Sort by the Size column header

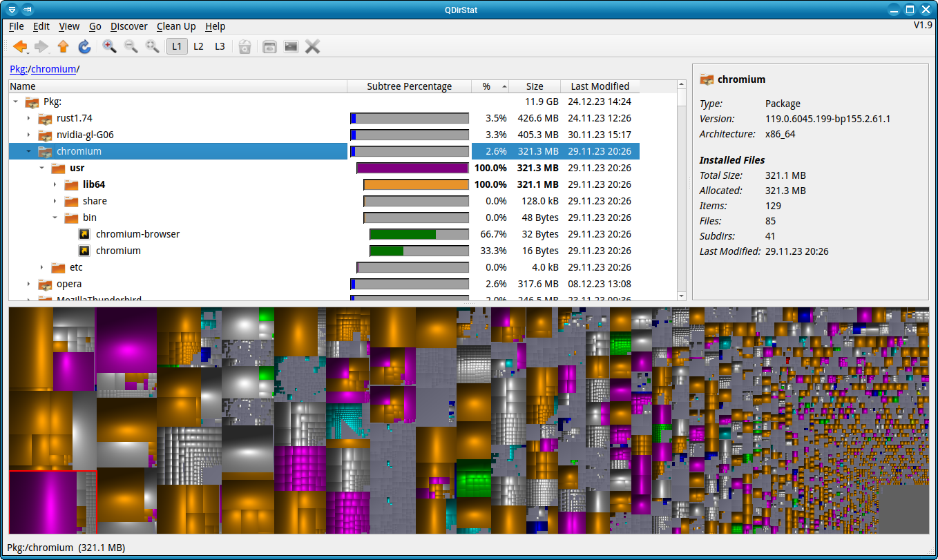(535, 86)
